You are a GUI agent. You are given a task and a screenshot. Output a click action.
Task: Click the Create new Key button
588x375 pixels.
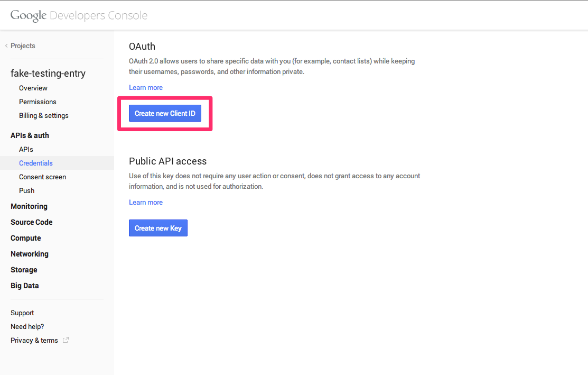(158, 228)
